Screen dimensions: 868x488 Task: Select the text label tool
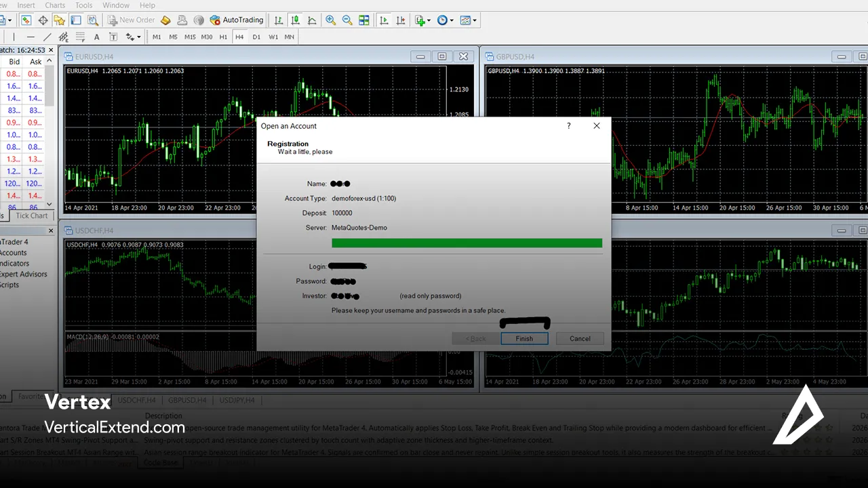[113, 37]
